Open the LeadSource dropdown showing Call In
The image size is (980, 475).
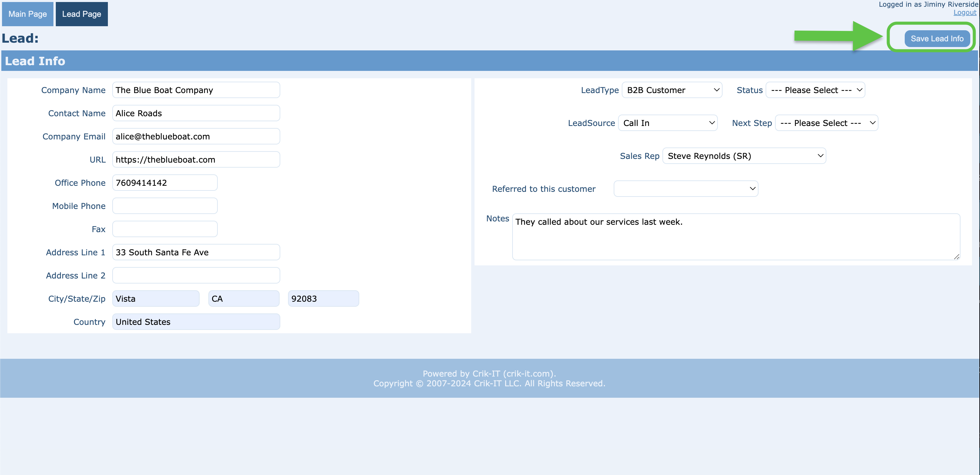(x=668, y=123)
